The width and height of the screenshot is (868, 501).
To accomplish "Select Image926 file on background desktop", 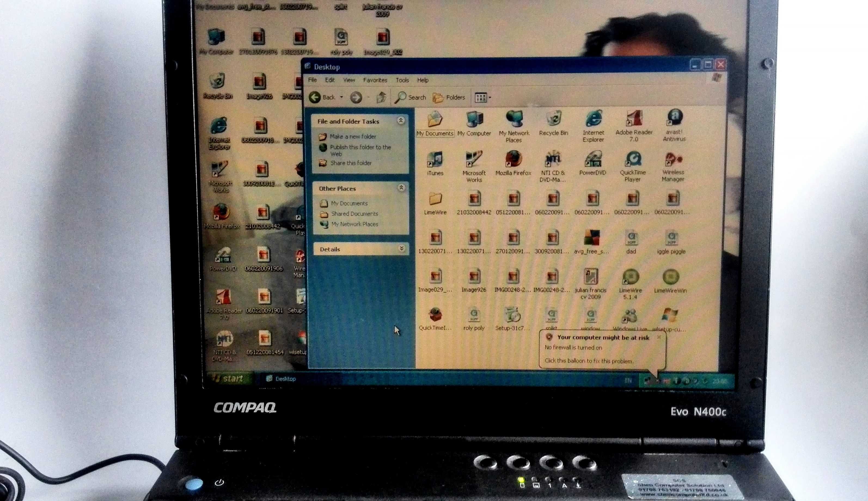I will coord(259,86).
